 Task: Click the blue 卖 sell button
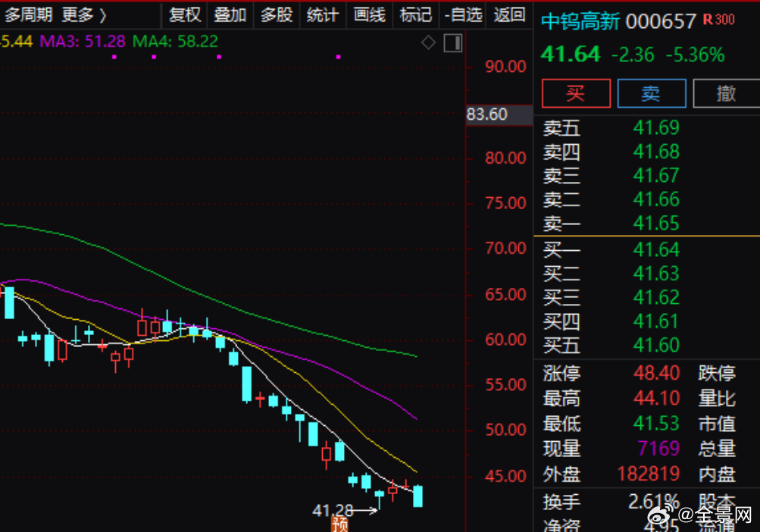[652, 93]
